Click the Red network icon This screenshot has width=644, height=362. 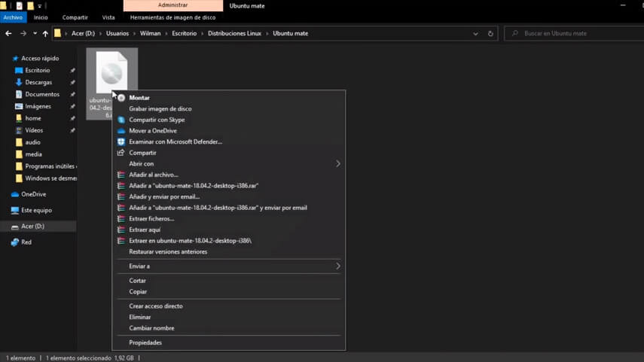pyautogui.click(x=15, y=242)
